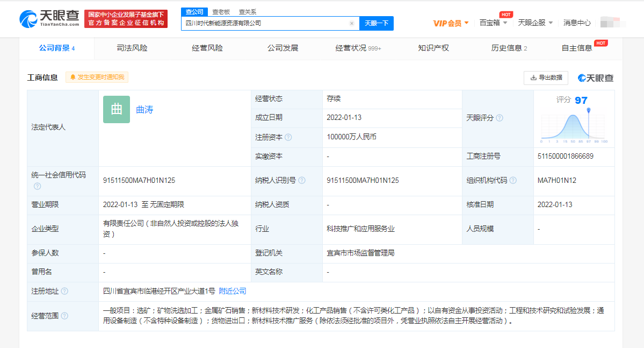This screenshot has width=644, height=348.
Task: Switch to the 司法风险 tab
Action: 132,48
